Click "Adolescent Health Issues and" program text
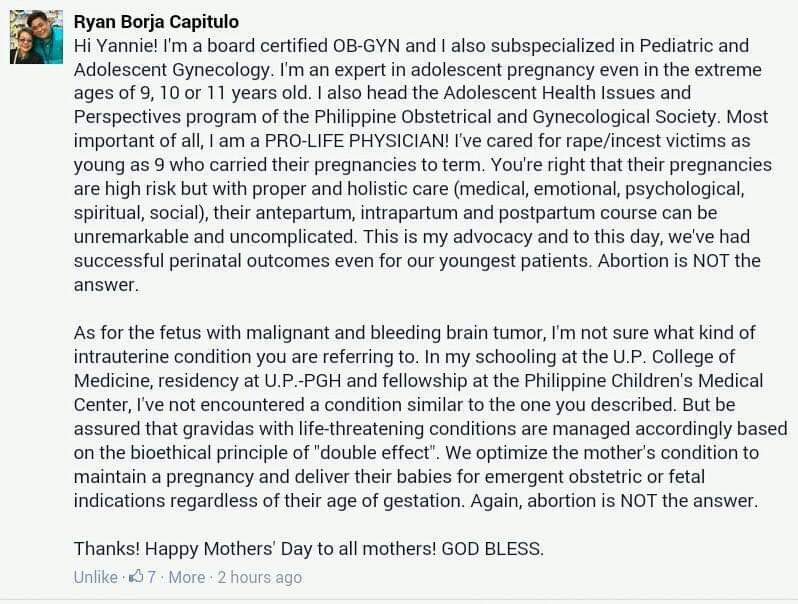The height and width of the screenshot is (604, 798). pos(567,93)
